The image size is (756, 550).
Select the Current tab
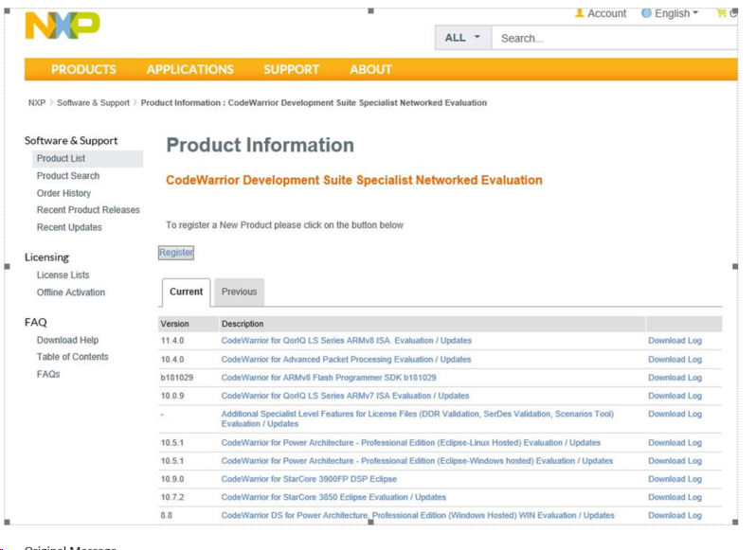coord(186,292)
